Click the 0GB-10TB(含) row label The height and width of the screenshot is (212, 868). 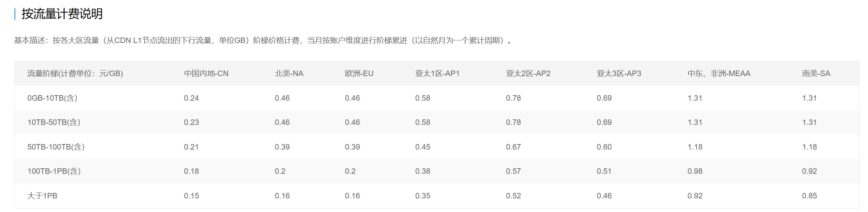[52, 98]
